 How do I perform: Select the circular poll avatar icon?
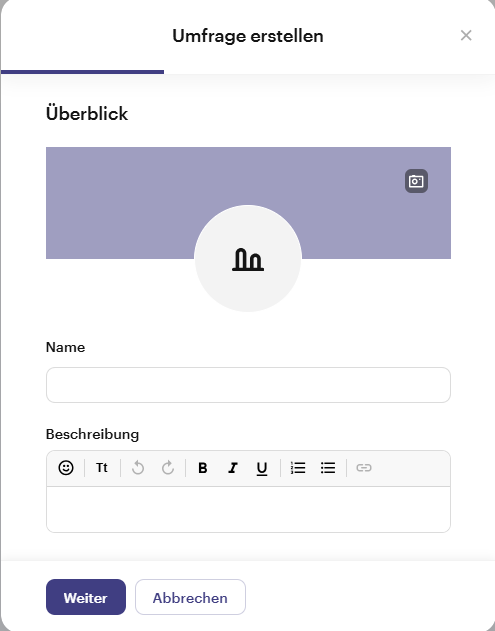[248, 258]
